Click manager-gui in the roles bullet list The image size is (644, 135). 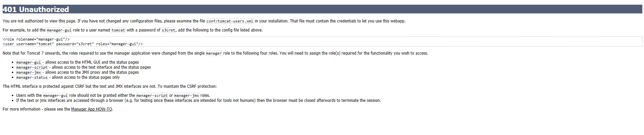(x=29, y=62)
